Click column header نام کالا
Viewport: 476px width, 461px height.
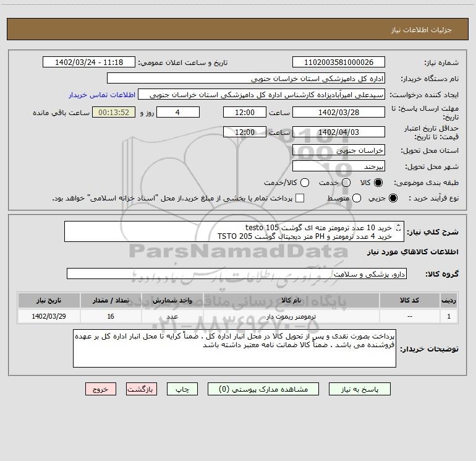[x=291, y=301]
